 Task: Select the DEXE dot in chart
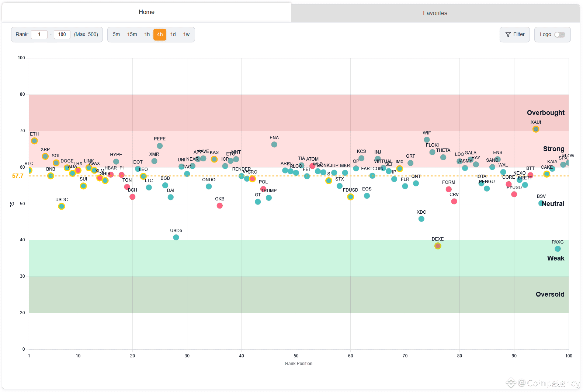point(438,246)
